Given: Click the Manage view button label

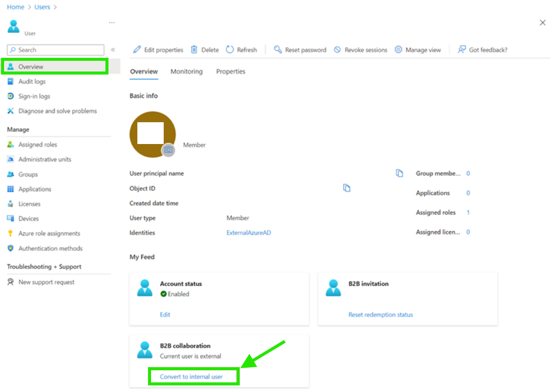Looking at the screenshot, I should tap(423, 50).
